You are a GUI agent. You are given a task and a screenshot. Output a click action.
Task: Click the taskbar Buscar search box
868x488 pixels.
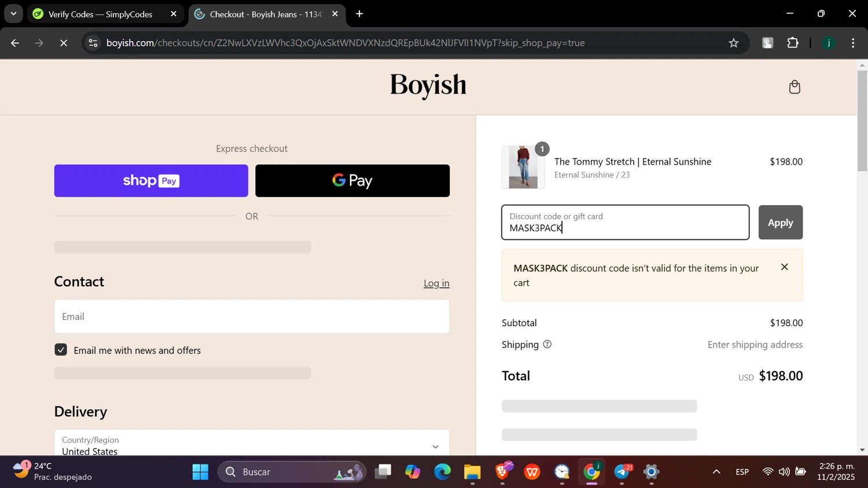click(x=292, y=472)
